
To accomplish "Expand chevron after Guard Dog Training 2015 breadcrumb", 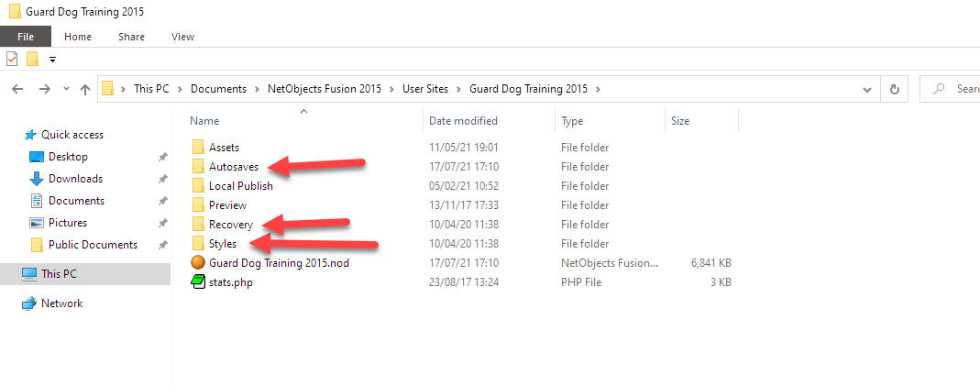I will 598,89.
